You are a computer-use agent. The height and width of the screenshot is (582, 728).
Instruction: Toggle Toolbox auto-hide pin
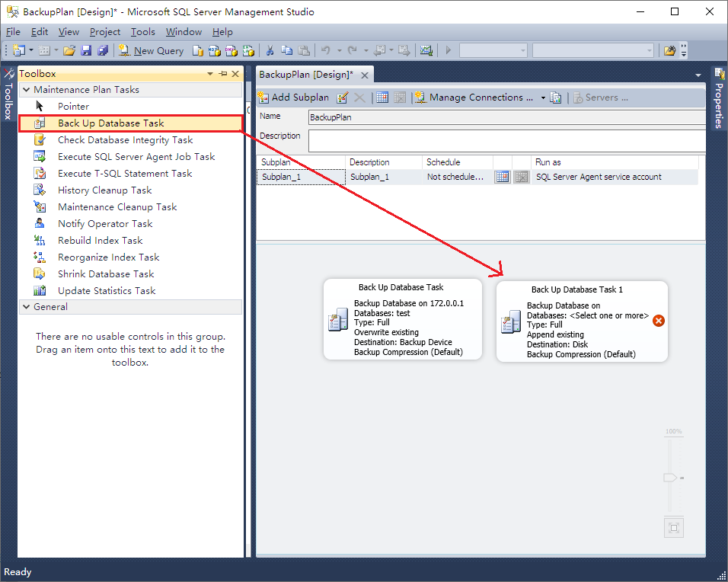[x=223, y=74]
